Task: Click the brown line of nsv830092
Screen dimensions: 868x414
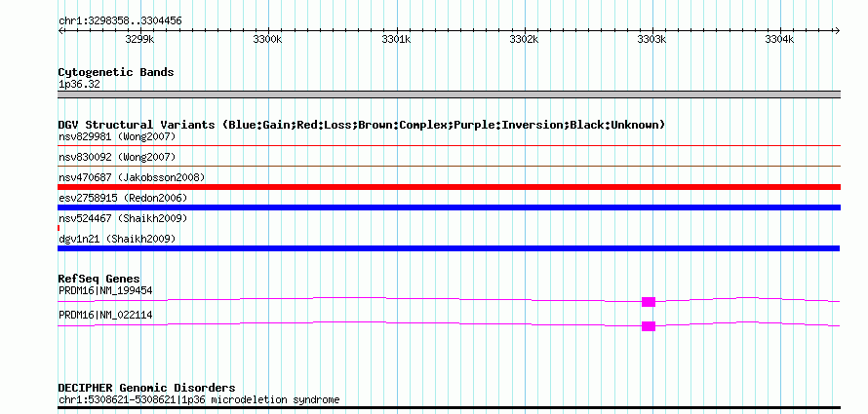Action: click(449, 166)
